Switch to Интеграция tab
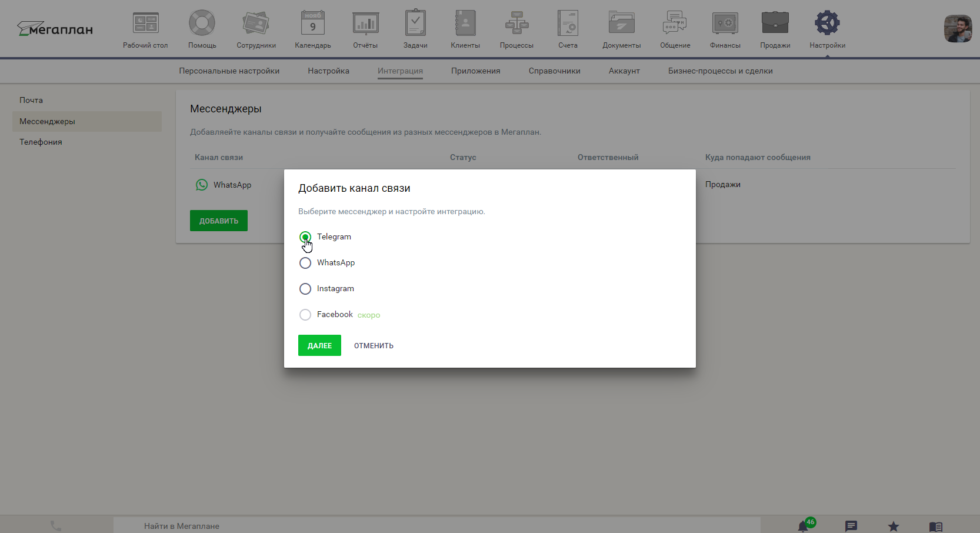The width and height of the screenshot is (980, 533). [x=400, y=71]
